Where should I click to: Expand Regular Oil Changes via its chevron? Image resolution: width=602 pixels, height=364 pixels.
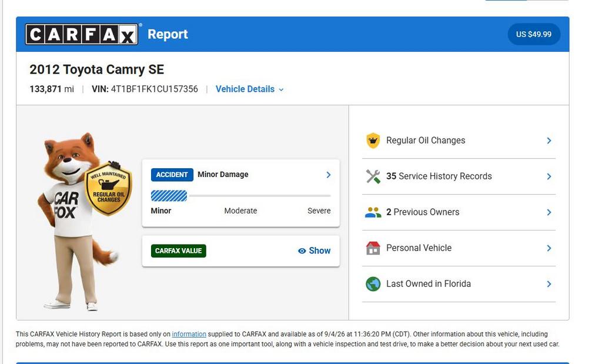549,141
